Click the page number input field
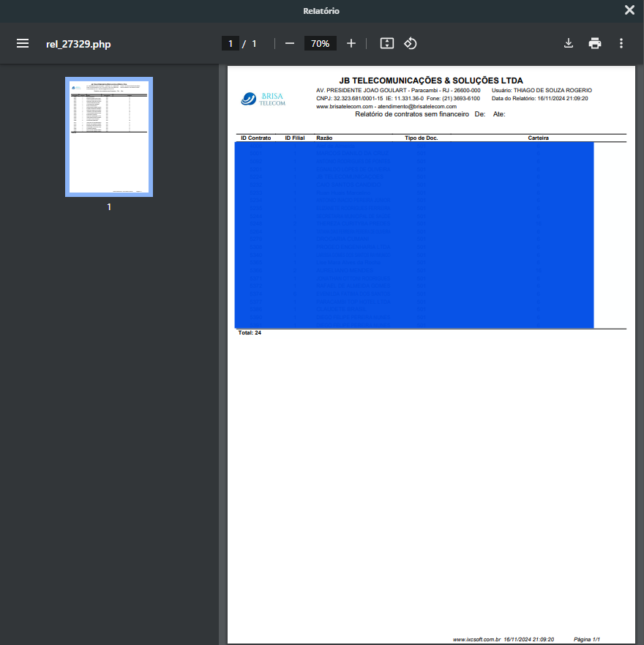The height and width of the screenshot is (645, 644). tap(231, 44)
